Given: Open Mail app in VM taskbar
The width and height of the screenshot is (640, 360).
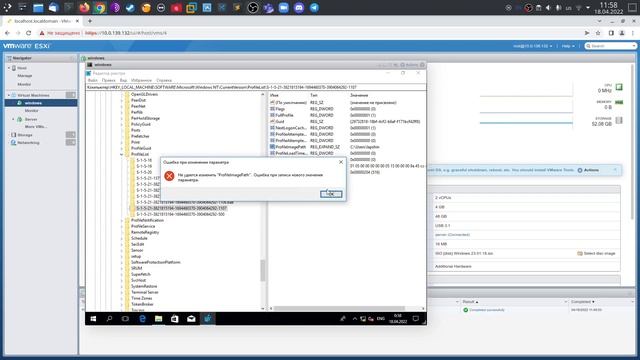Looking at the screenshot, I should coord(191,319).
